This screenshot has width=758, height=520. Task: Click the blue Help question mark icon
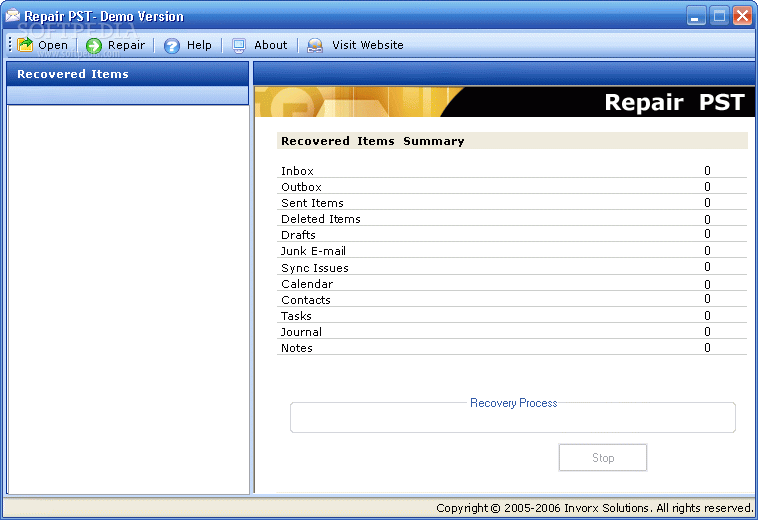click(171, 45)
